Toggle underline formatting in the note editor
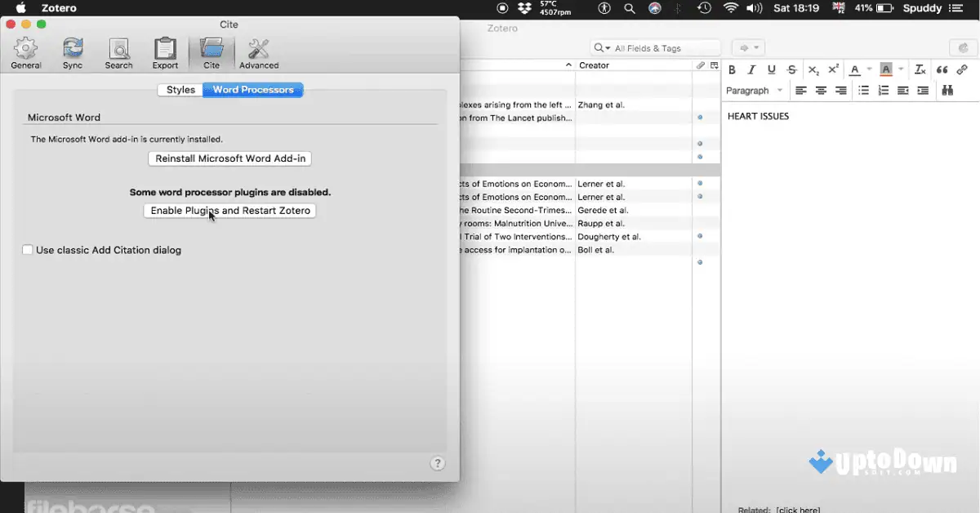980x513 pixels. coord(771,69)
